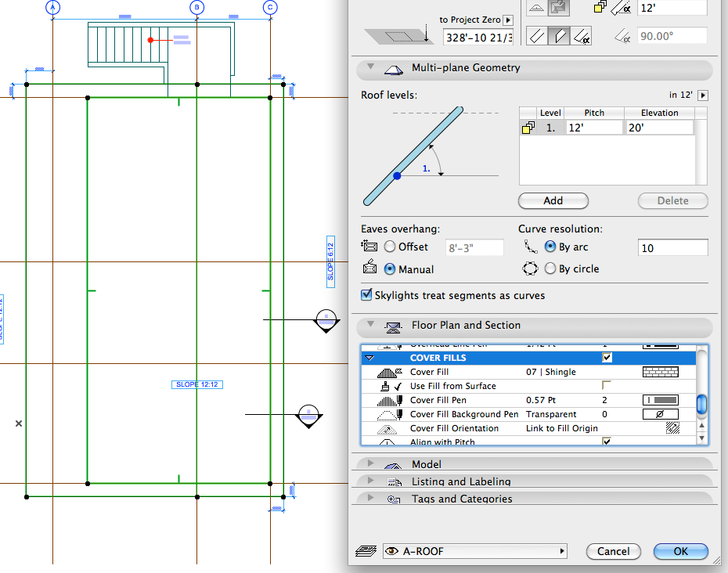Select the By arc curve resolution option
The height and width of the screenshot is (573, 728).
tap(550, 247)
